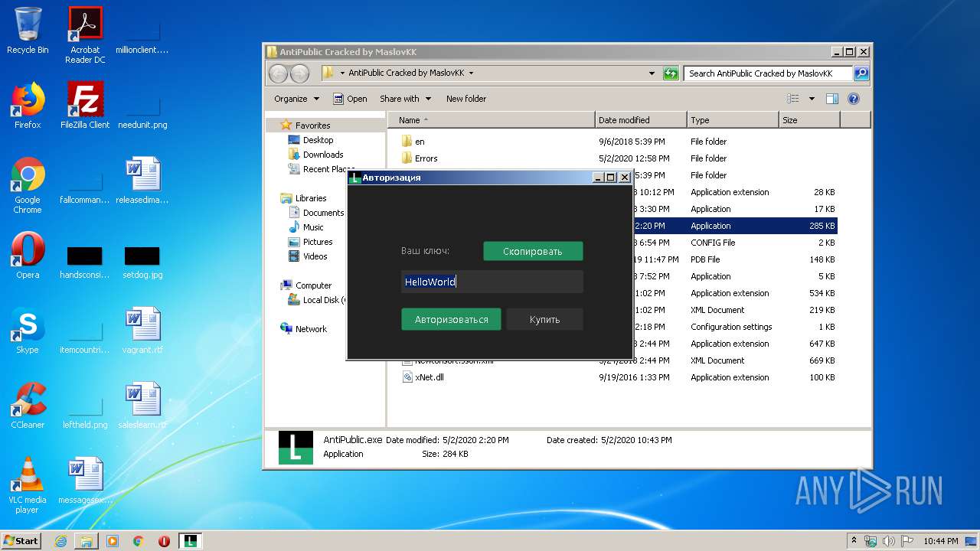Launch Firefox desktop shortcut
Image resolution: width=980 pixels, height=551 pixels.
pyautogui.click(x=28, y=106)
